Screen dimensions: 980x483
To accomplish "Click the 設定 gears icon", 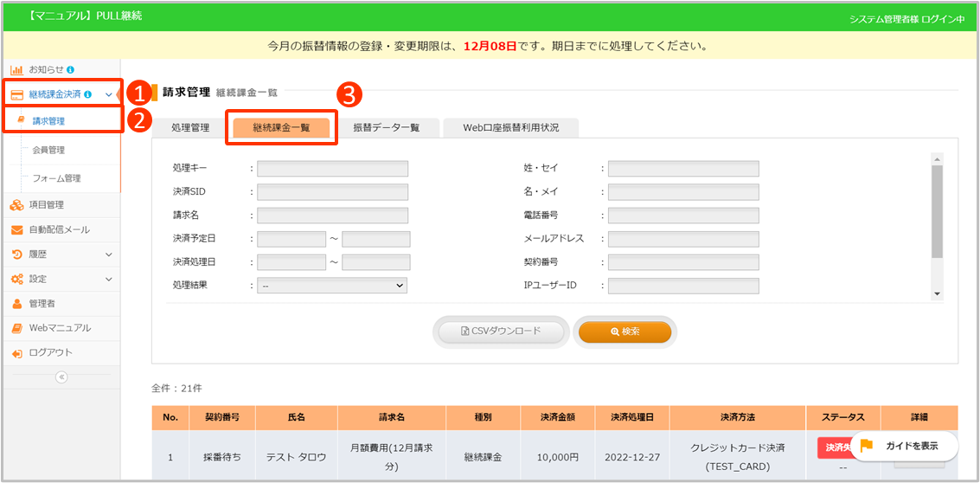I will tap(16, 280).
